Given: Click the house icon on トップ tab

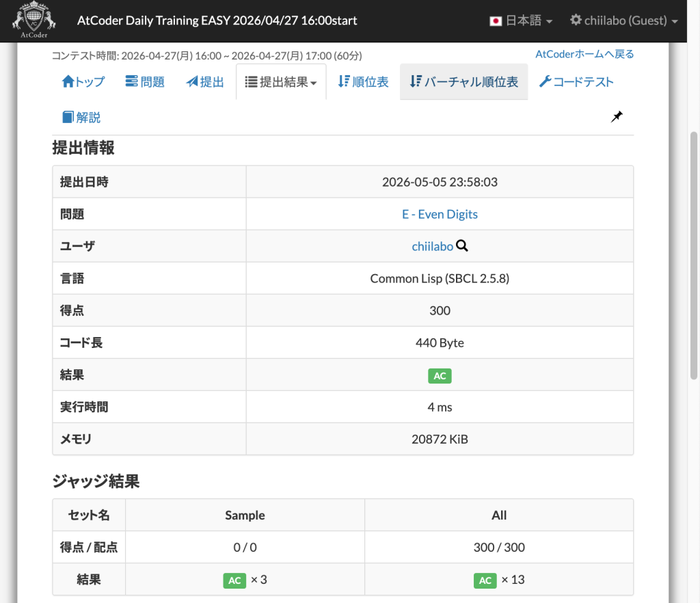Looking at the screenshot, I should [x=68, y=81].
